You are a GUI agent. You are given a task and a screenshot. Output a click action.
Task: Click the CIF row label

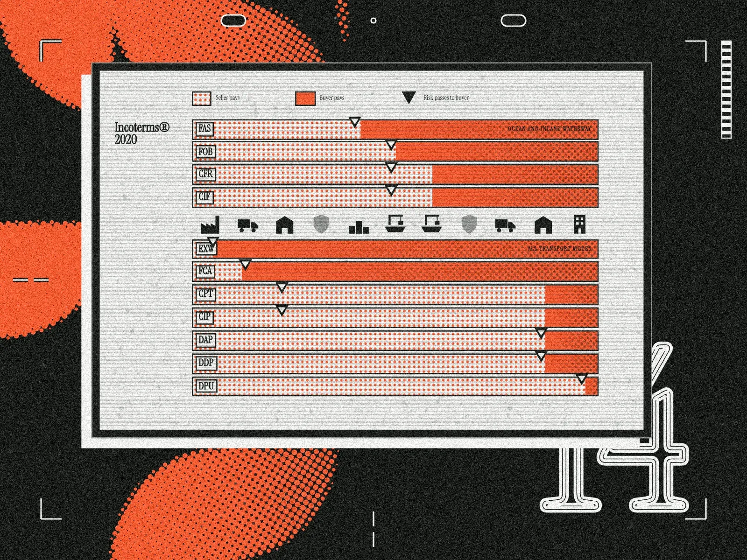coord(204,197)
